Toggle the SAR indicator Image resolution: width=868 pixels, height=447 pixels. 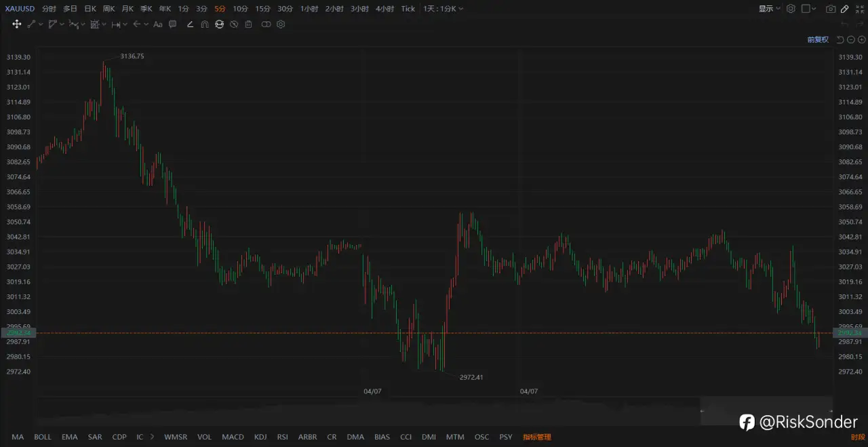(x=95, y=437)
